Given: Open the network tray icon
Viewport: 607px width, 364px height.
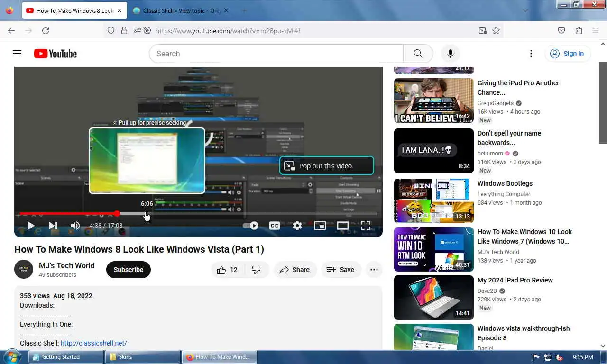Looking at the screenshot, I should 548,357.
